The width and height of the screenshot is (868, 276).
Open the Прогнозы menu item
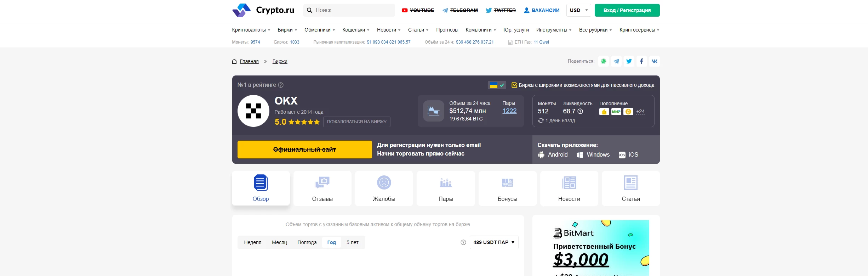tap(447, 30)
